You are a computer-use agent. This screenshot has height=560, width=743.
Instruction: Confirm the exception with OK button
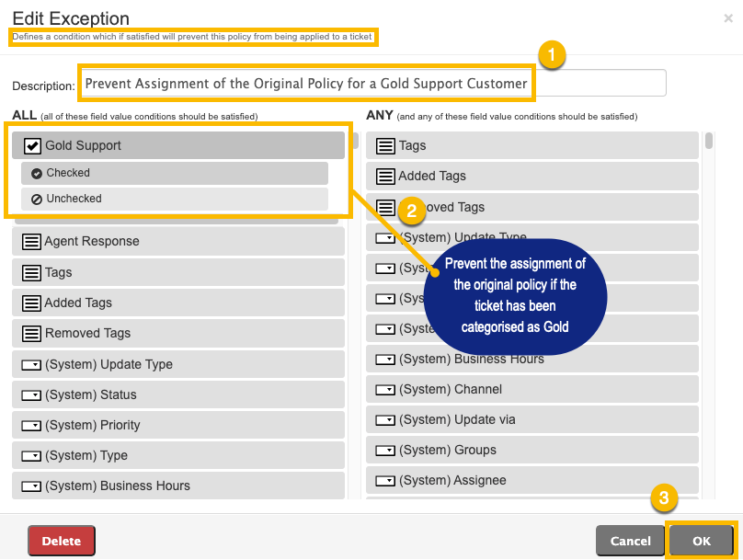702,541
